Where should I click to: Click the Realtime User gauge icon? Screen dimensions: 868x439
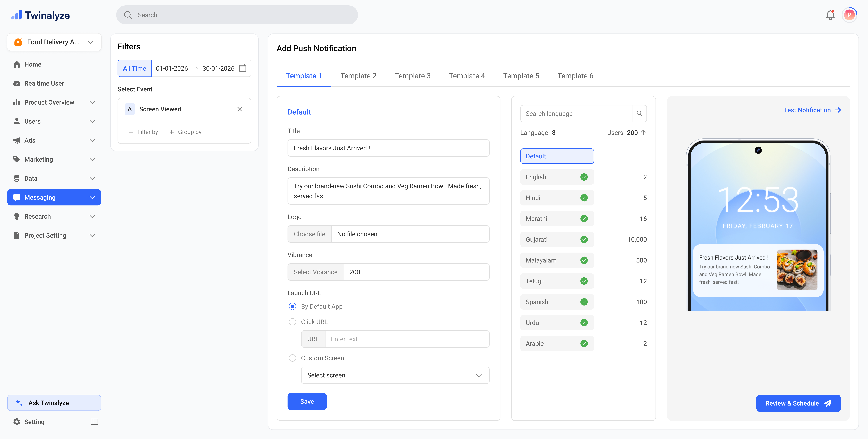point(17,83)
